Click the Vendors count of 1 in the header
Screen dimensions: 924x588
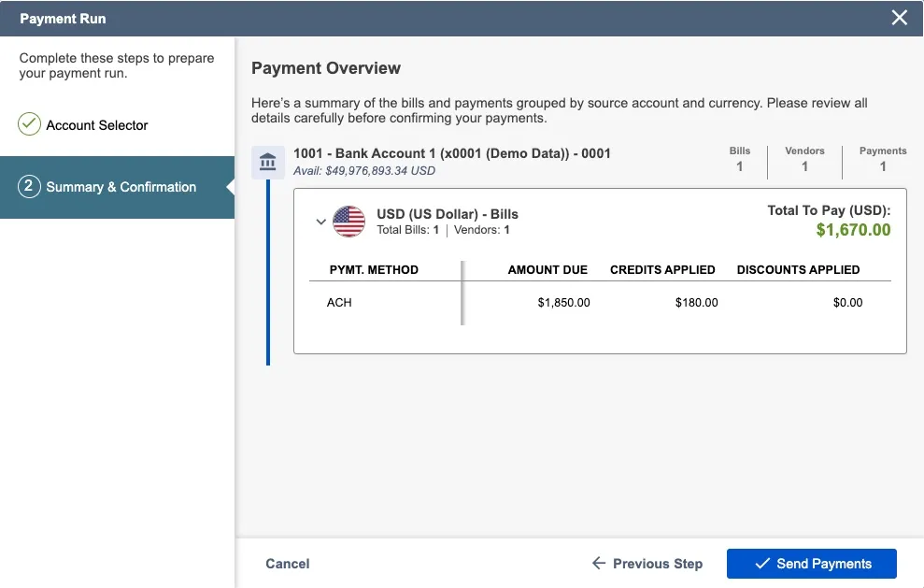(804, 166)
